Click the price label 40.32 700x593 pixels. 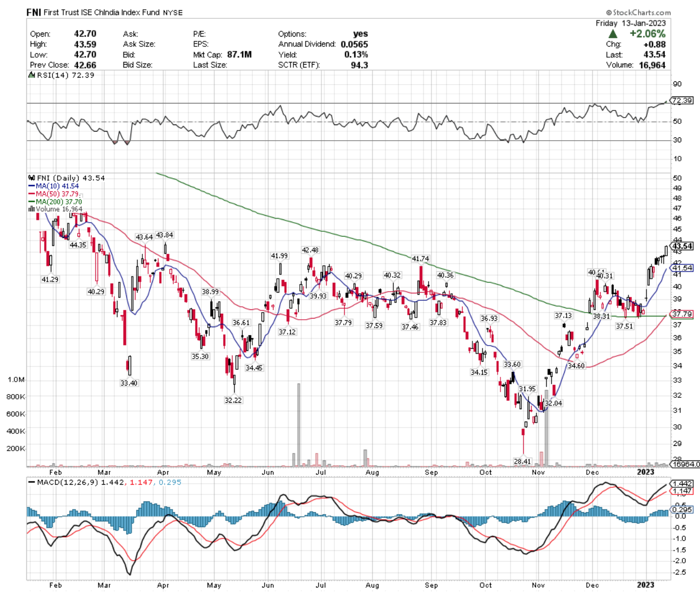point(392,275)
